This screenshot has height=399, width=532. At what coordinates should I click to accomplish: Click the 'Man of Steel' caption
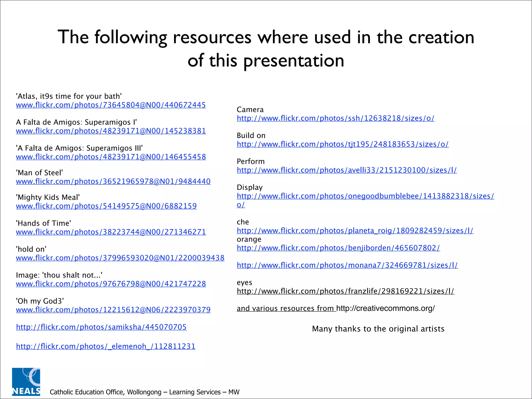pyautogui.click(x=39, y=173)
